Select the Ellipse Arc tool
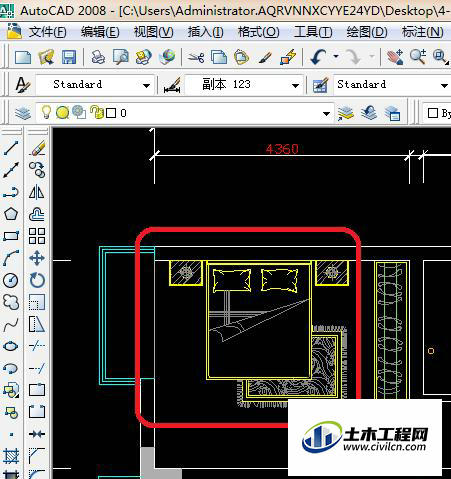This screenshot has height=479, width=451. pos(11,368)
